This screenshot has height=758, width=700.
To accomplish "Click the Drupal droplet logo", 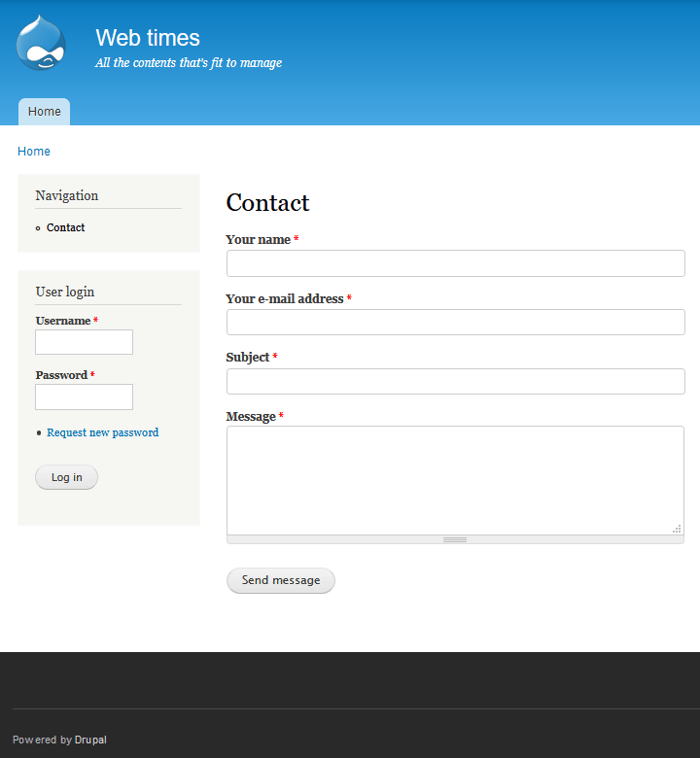I will pyautogui.click(x=41, y=44).
